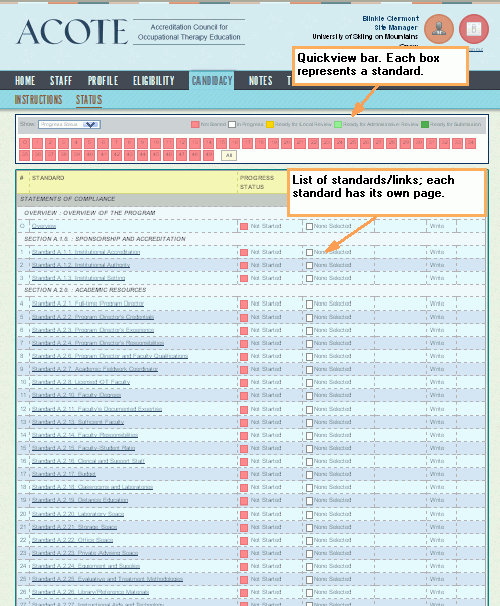Open the NOTES menu
The width and height of the screenshot is (500, 606).
point(260,81)
